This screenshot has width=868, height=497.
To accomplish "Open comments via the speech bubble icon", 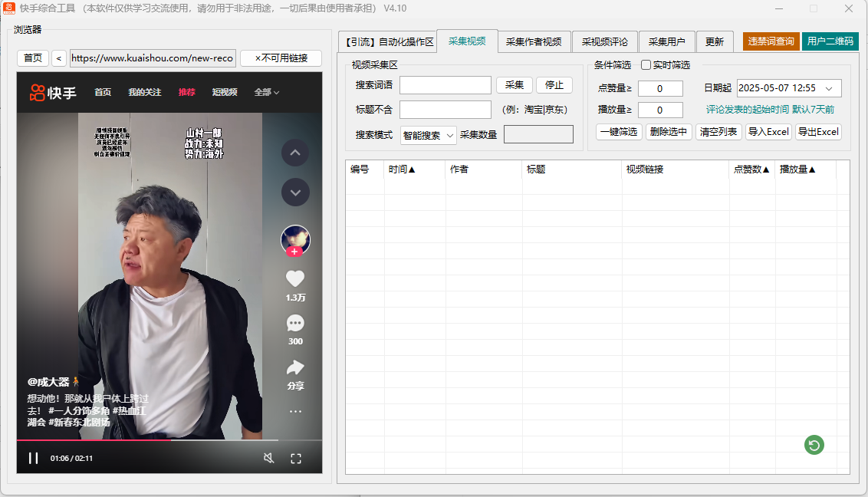I will (x=295, y=324).
